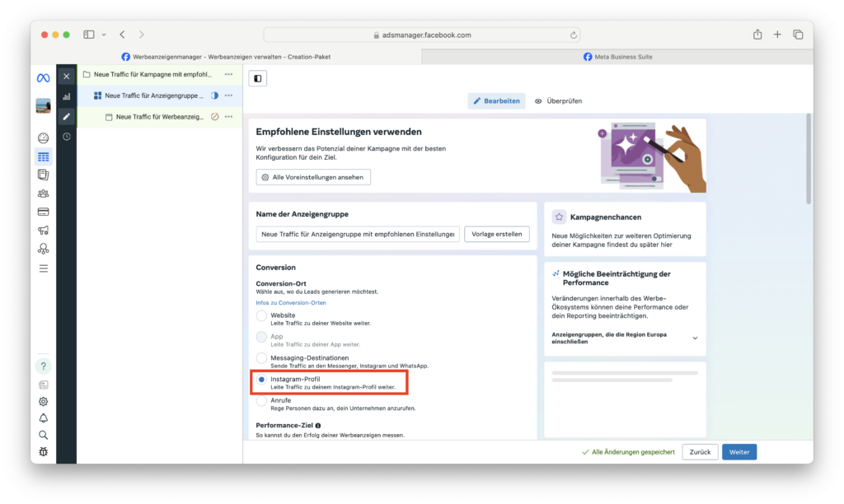This screenshot has width=844, height=504.
Task: Open the account overview gauge icon
Action: coord(43,138)
